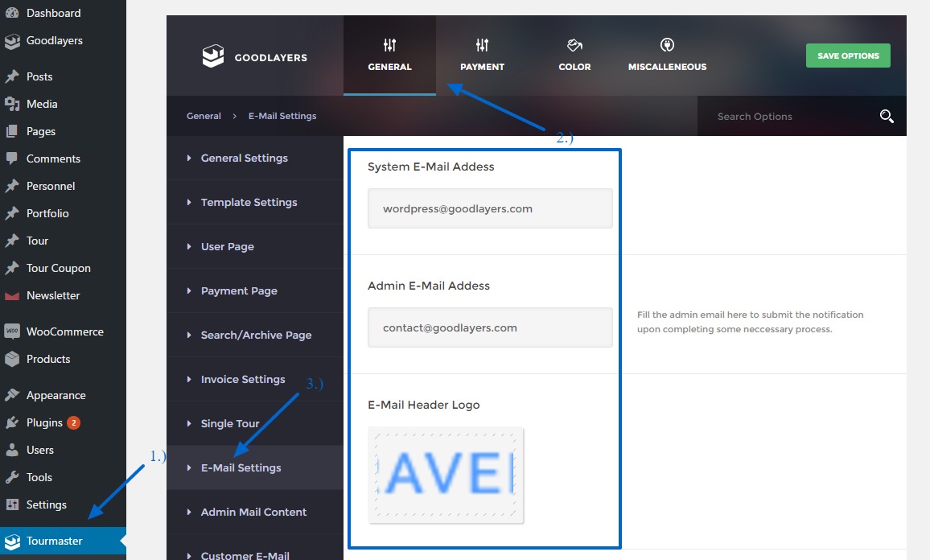Open the Color tab paint bucket icon

pos(574,45)
